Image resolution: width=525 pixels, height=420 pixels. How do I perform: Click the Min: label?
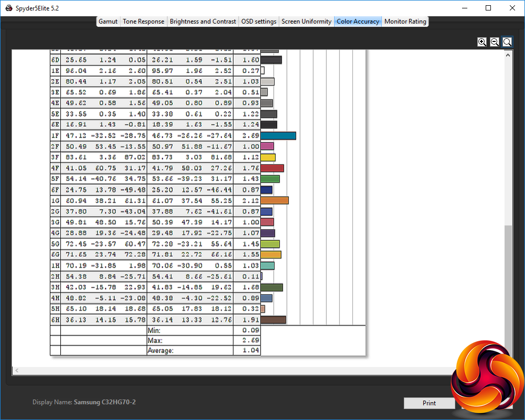(154, 330)
